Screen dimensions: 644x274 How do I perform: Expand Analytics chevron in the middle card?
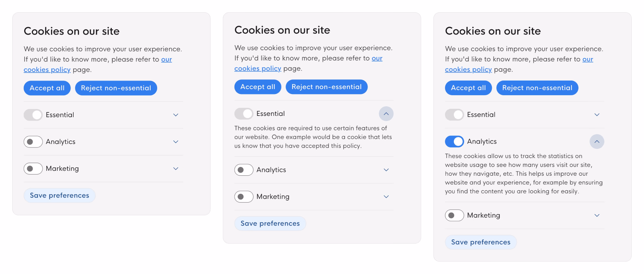(x=386, y=170)
